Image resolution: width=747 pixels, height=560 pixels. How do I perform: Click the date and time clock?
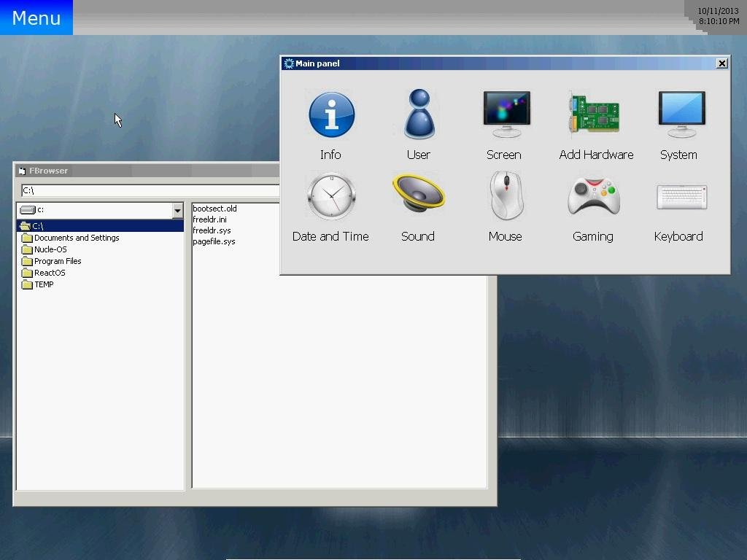(718, 16)
